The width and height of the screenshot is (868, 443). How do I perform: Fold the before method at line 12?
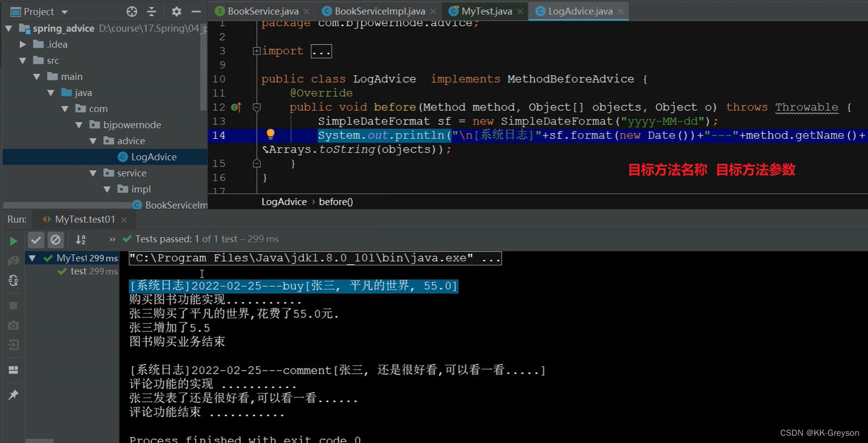[x=256, y=107]
